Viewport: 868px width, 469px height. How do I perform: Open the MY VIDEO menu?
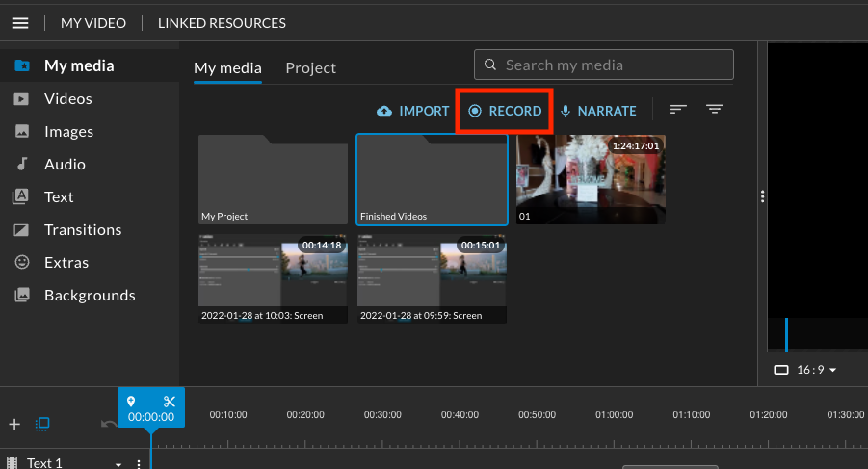pyautogui.click(x=93, y=23)
